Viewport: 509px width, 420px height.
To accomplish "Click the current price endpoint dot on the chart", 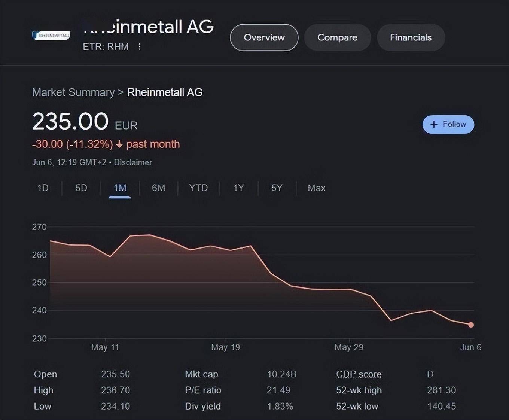I will 471,325.
